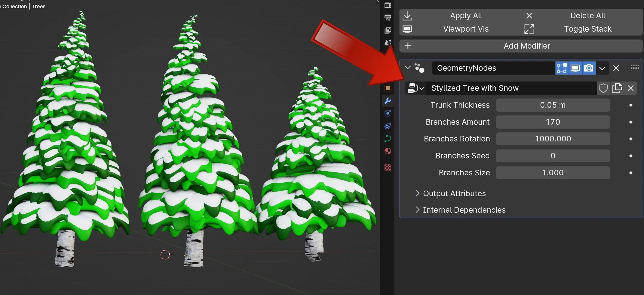Toggle the fake user shield on node group
Screen dimensions: 644x295
coord(603,88)
